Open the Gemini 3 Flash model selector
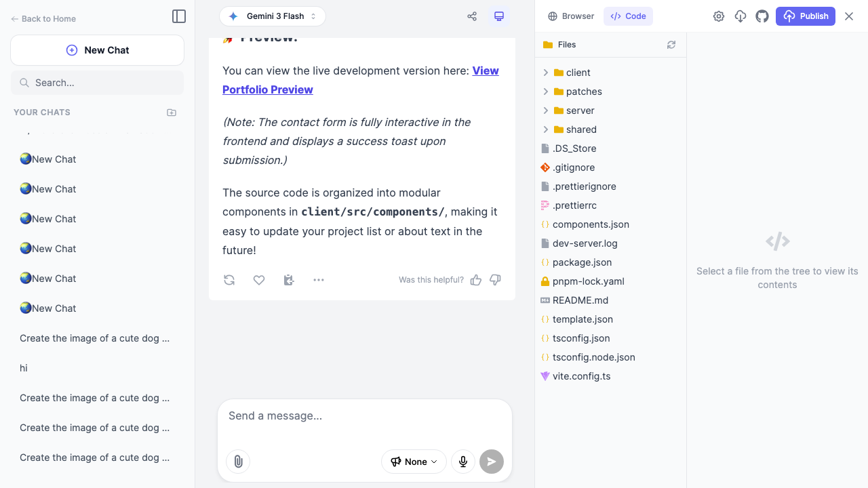Viewport: 868px width, 488px height. click(273, 15)
